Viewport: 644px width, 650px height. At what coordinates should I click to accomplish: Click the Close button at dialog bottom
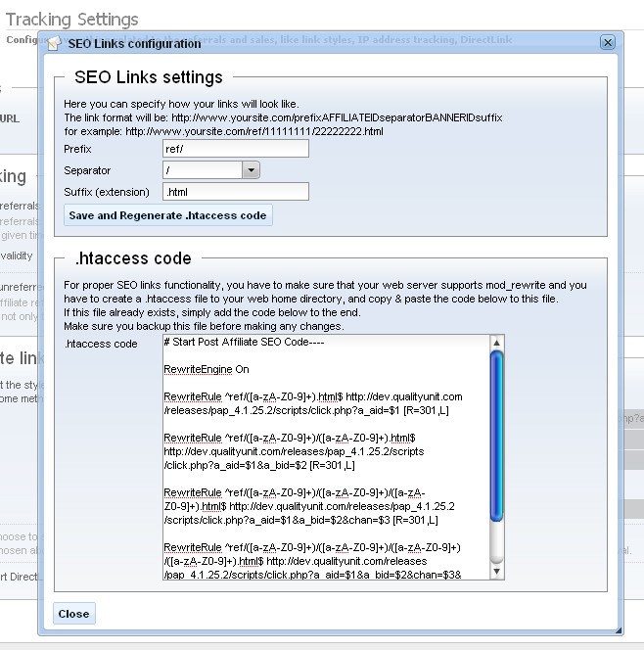(73, 614)
